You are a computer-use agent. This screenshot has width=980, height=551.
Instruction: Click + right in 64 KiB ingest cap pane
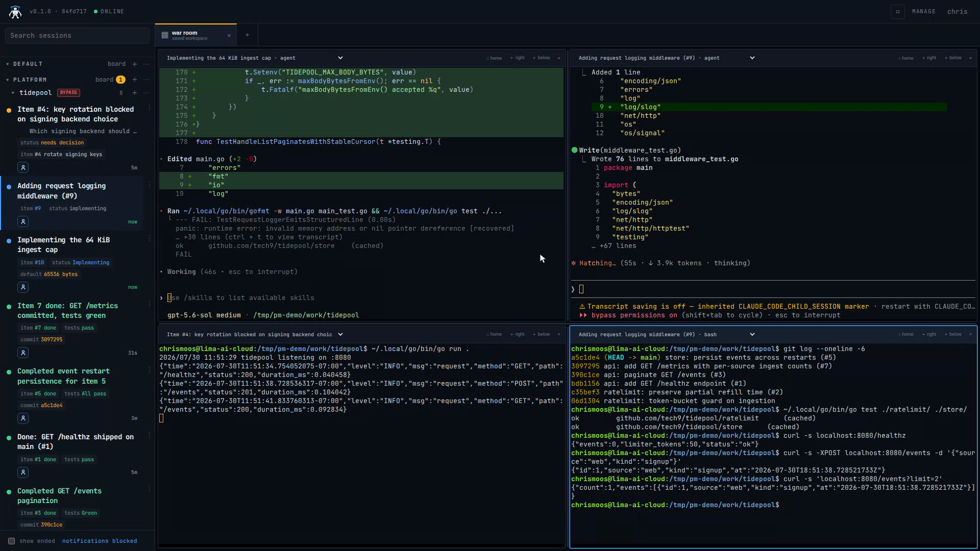click(518, 58)
